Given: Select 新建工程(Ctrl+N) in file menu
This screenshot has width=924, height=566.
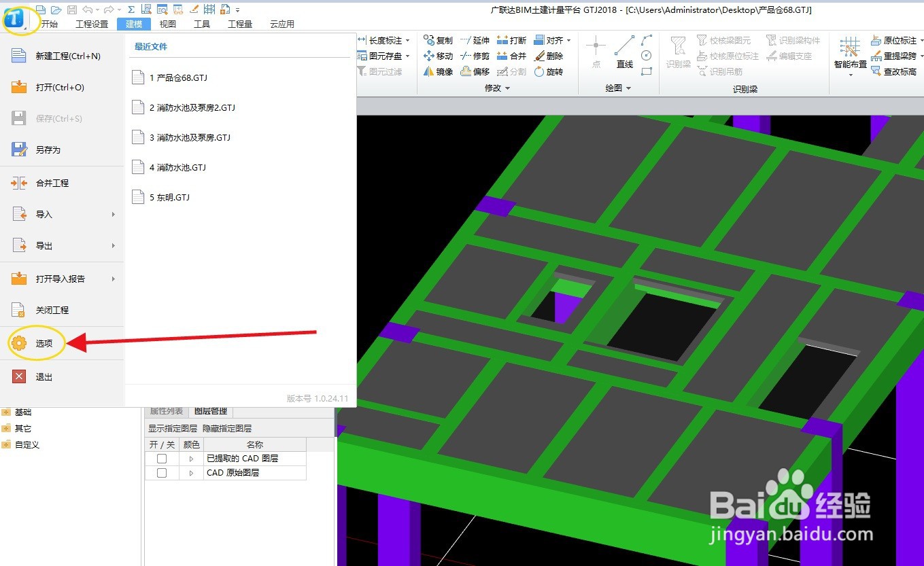Looking at the screenshot, I should (x=62, y=56).
